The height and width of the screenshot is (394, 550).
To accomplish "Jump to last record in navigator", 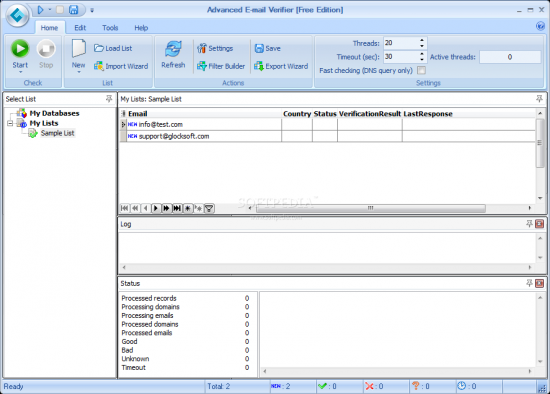I will (177, 208).
